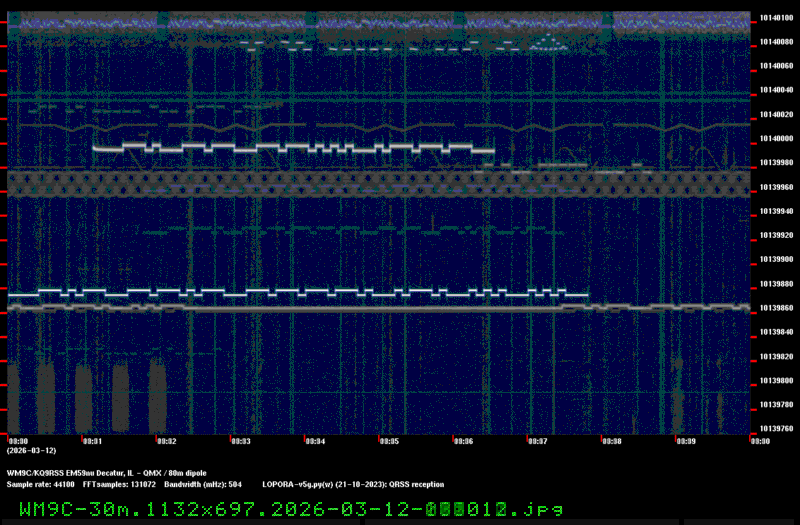Click the 10140080 frequency label
The height and width of the screenshot is (525, 800).
[x=776, y=42]
